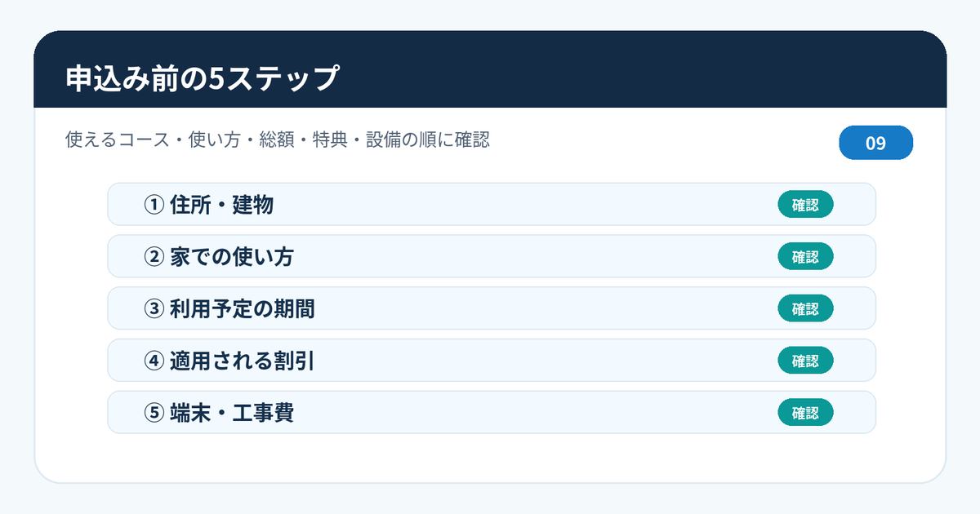Click the 確認 badge for 端末・工事費

point(805,413)
